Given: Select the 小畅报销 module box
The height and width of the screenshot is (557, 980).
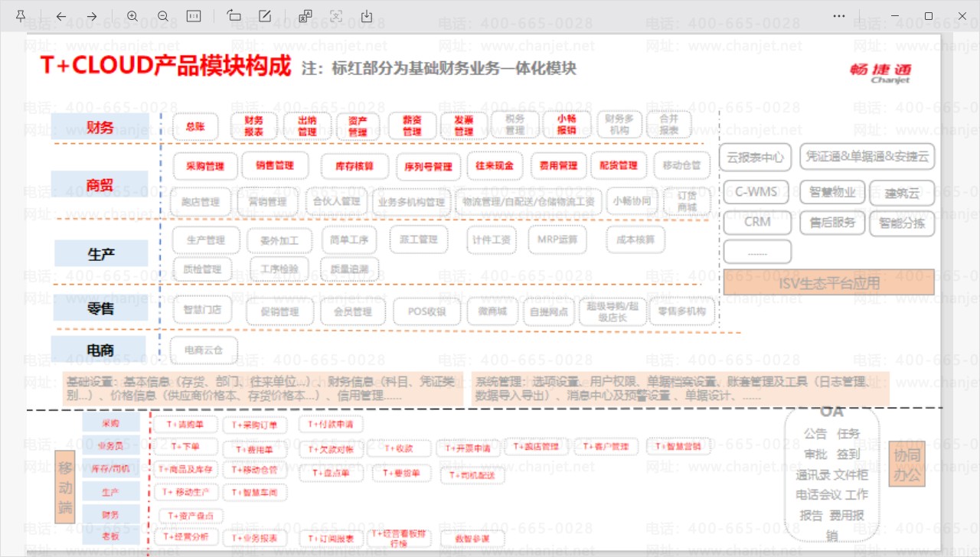Looking at the screenshot, I should 567,125.
